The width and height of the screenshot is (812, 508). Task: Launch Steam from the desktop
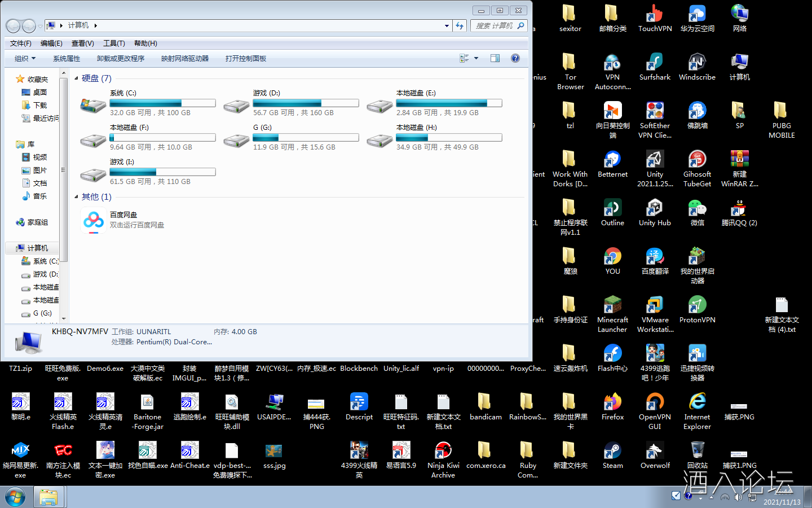(612, 455)
